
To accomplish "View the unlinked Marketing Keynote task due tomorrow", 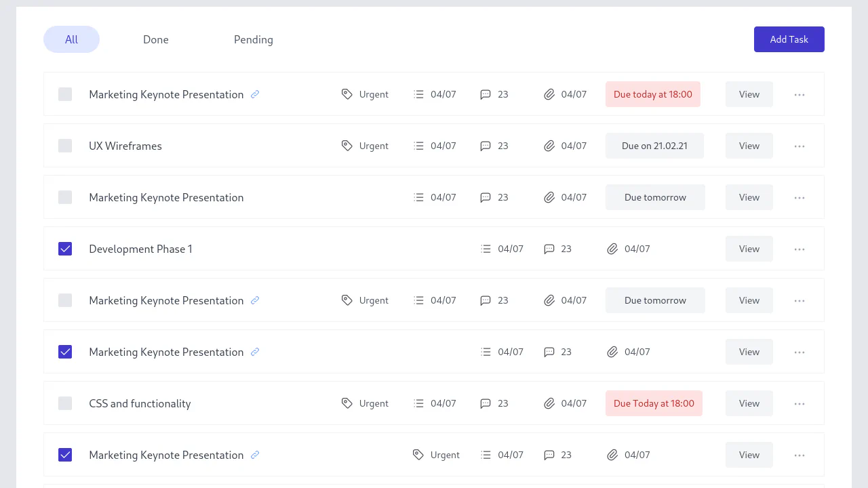I will [749, 197].
